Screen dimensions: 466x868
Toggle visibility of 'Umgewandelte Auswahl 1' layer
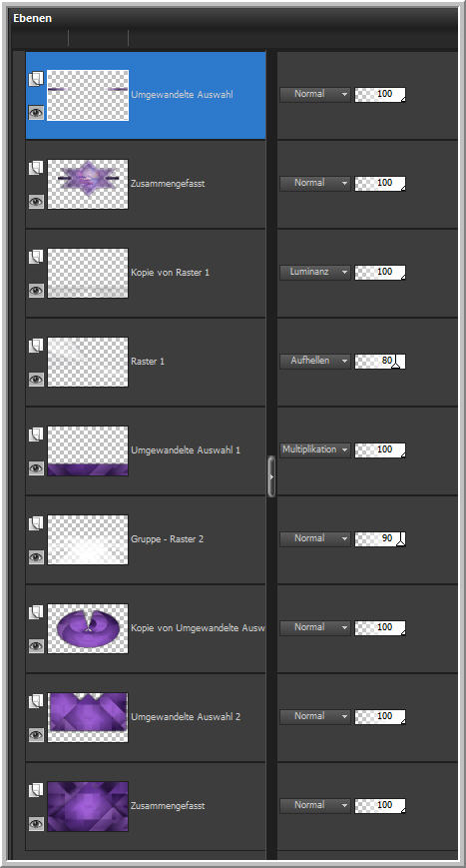36,468
